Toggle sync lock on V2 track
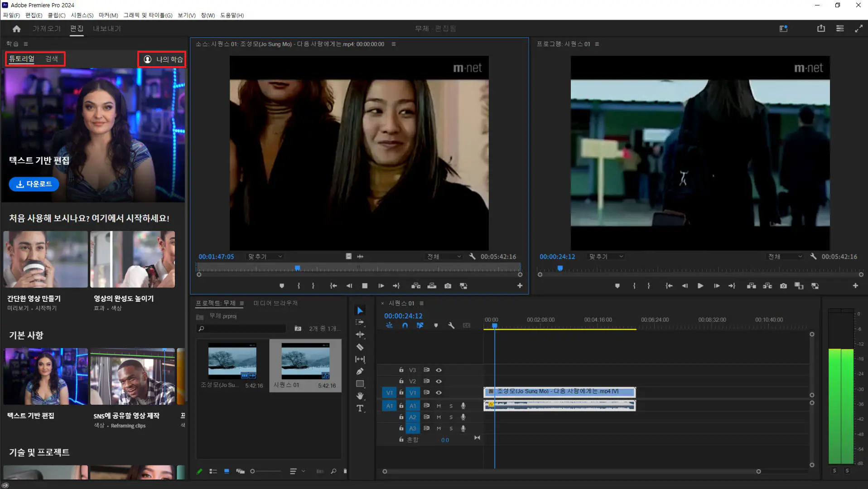Viewport: 868px width, 489px height. (426, 382)
